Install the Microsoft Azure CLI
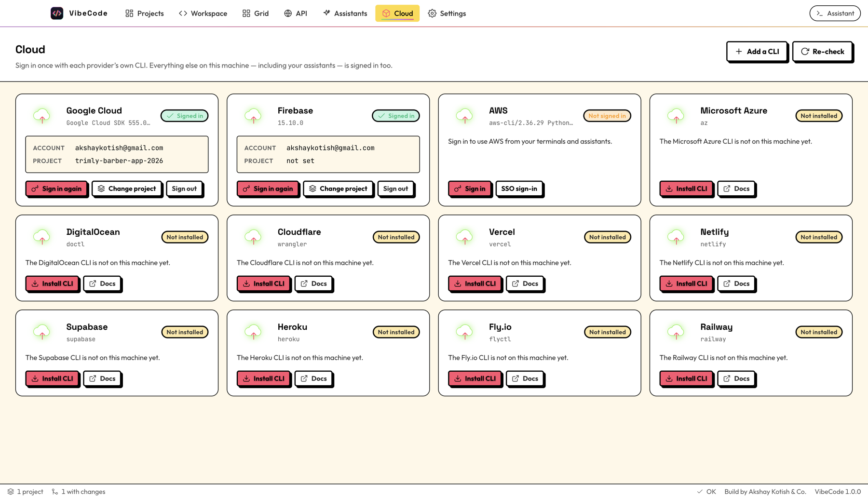 pyautogui.click(x=686, y=189)
